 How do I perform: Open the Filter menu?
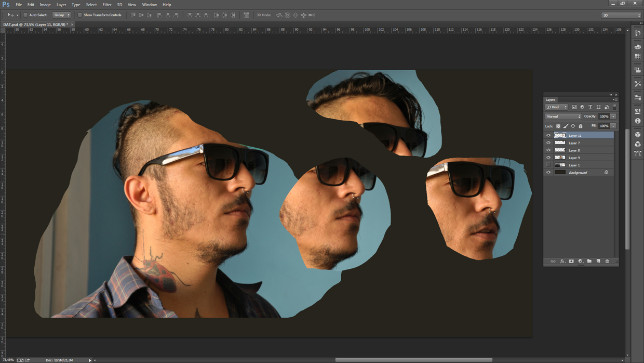coord(106,5)
